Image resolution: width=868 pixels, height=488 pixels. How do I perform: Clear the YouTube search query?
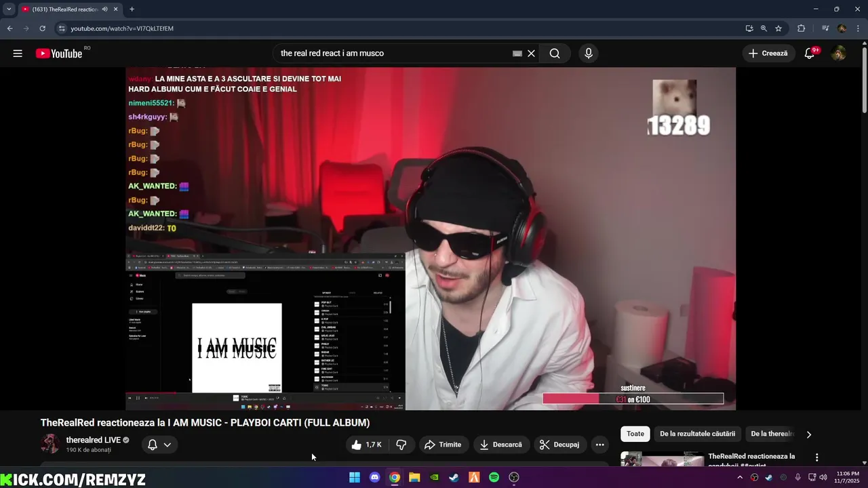532,54
